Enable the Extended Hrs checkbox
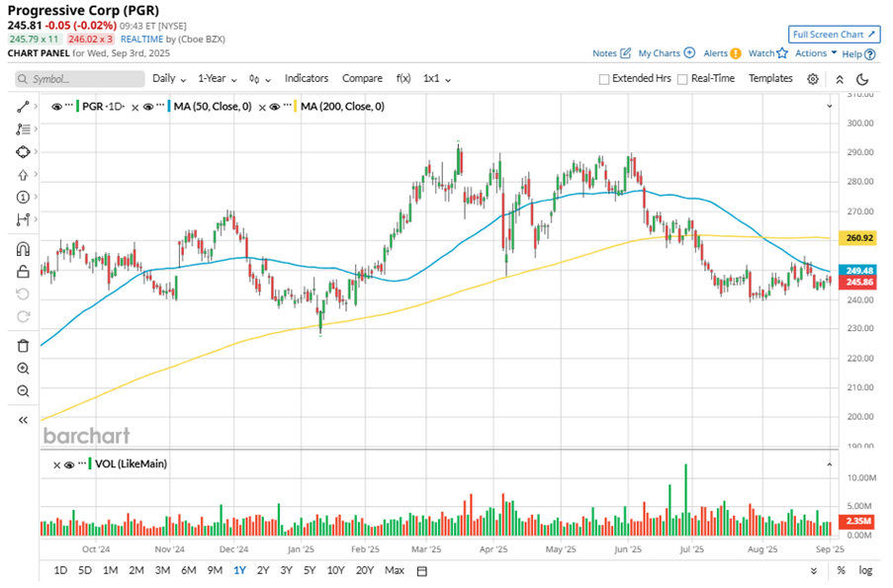 (x=604, y=79)
